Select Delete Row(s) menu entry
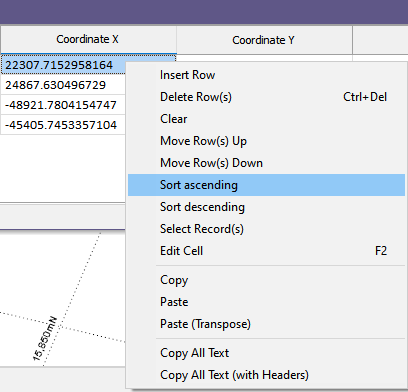 266,97
